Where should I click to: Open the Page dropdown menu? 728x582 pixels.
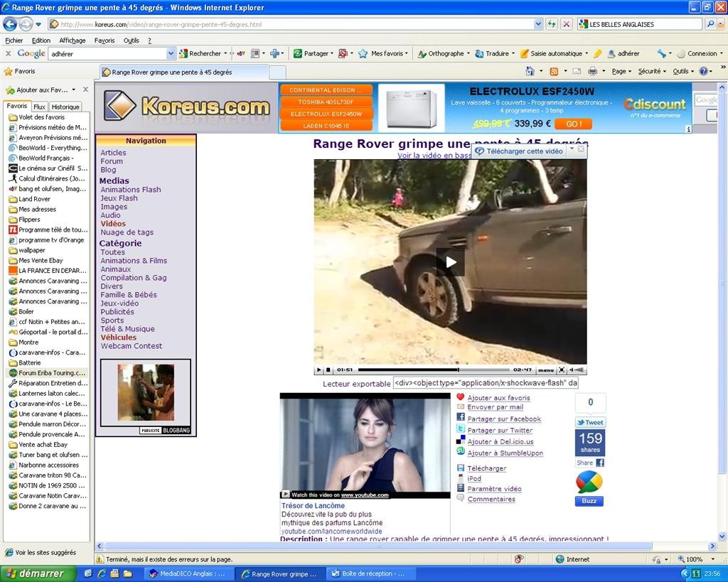621,72
